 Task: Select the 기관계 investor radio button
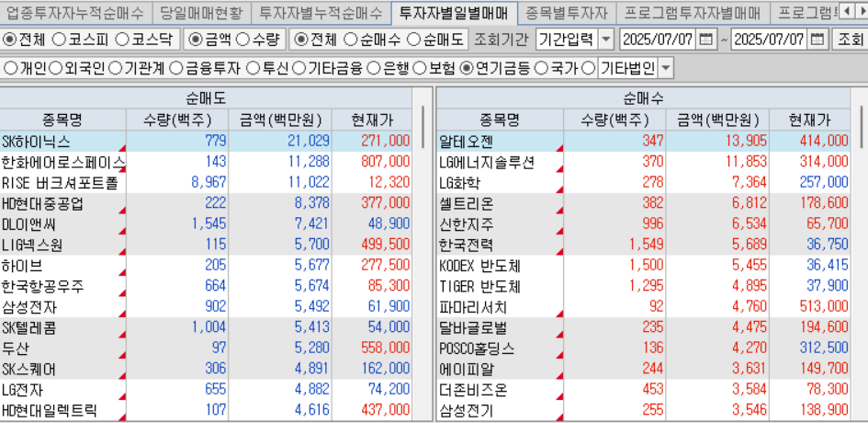(x=115, y=68)
